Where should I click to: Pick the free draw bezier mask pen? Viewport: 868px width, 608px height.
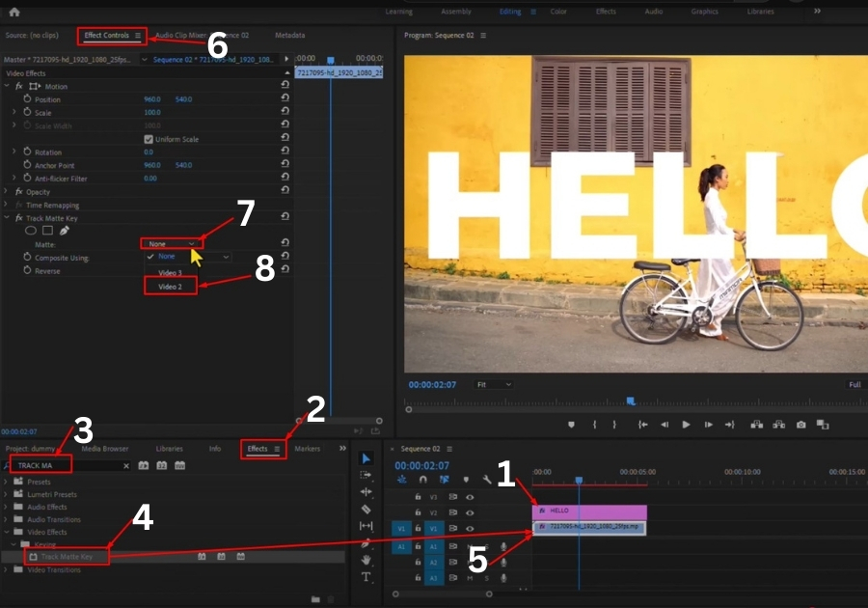coord(65,231)
